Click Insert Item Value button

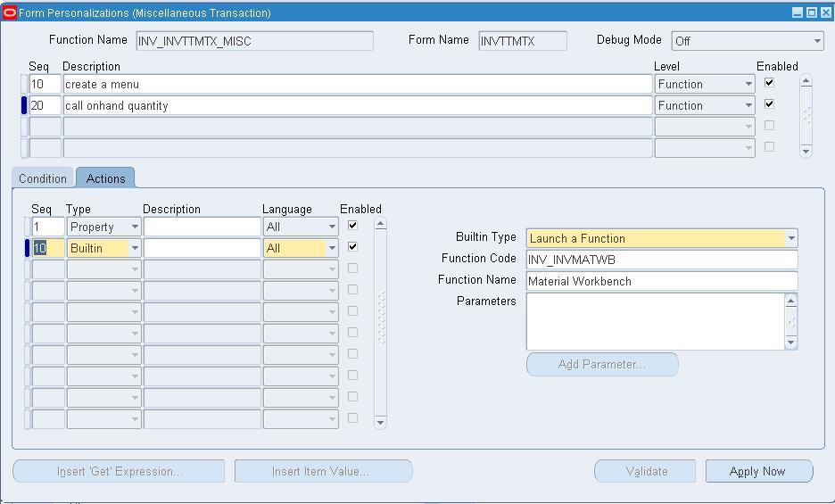point(323,472)
